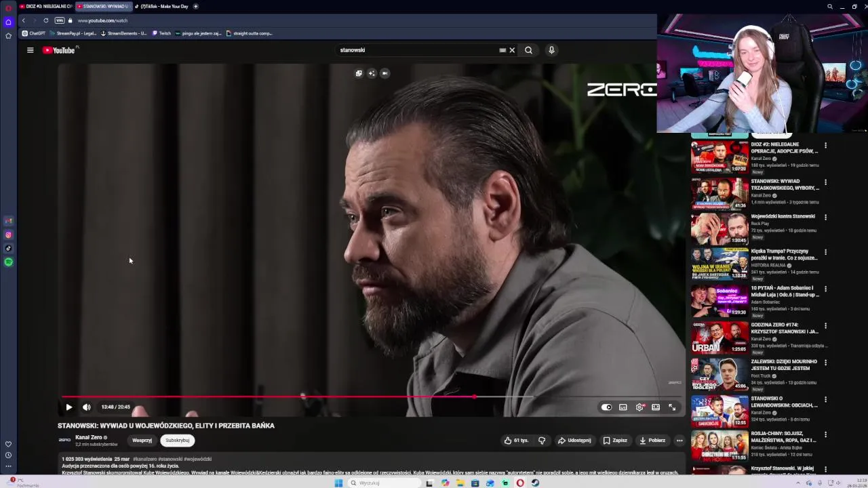
Task: Select the STANOWSKI: WYWIAD browser tab
Action: [x=103, y=6]
